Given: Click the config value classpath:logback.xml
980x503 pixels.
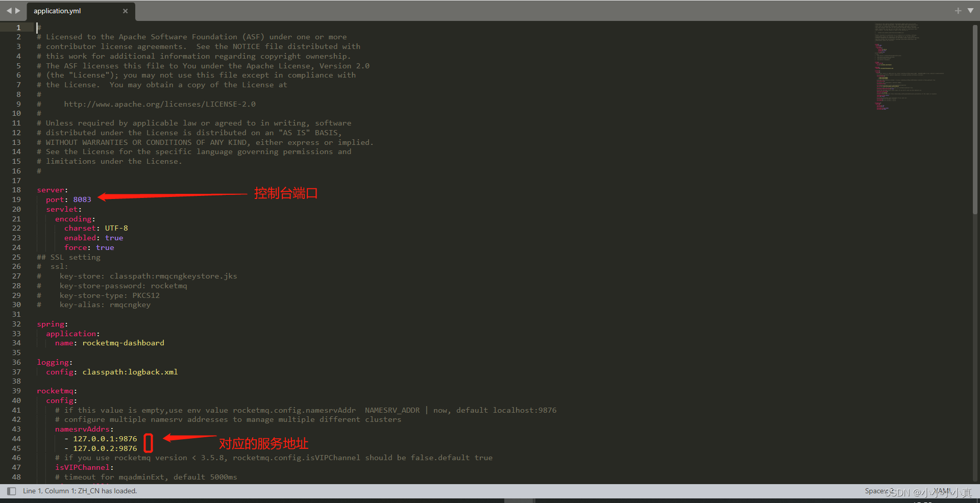Looking at the screenshot, I should 130,372.
